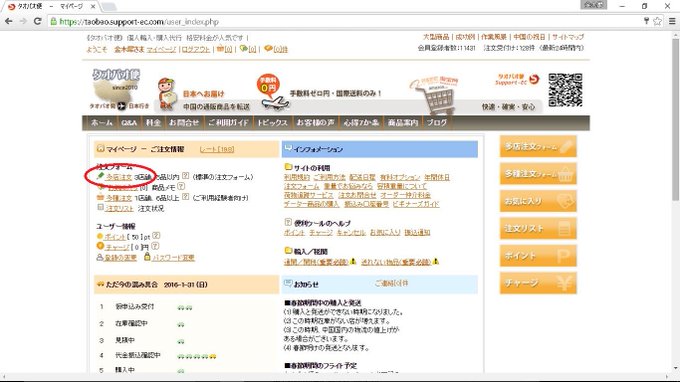Click the orange 多種注文フォーム sidebar button
This screenshot has height=382, width=680.
pyautogui.click(x=538, y=174)
